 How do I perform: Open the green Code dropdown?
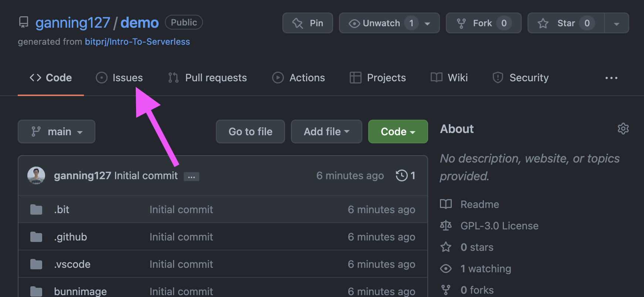click(x=398, y=132)
